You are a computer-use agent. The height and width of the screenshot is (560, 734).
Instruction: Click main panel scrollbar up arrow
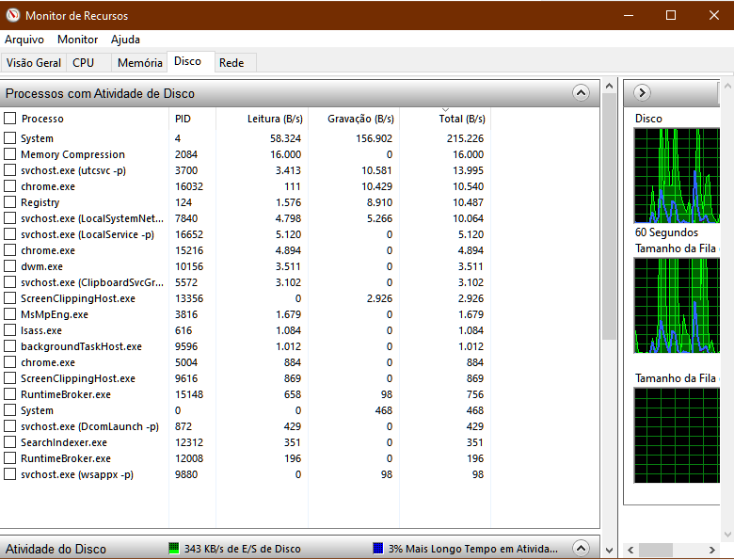coord(609,86)
